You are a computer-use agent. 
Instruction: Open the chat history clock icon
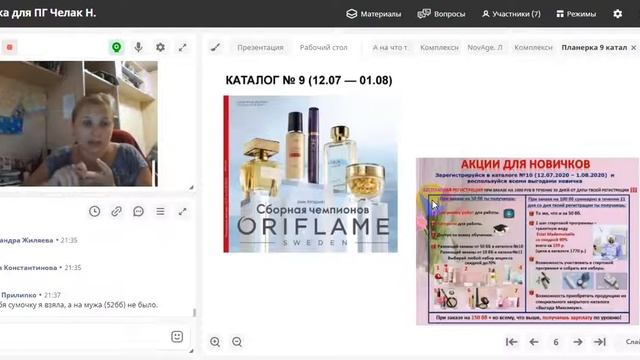95,211
